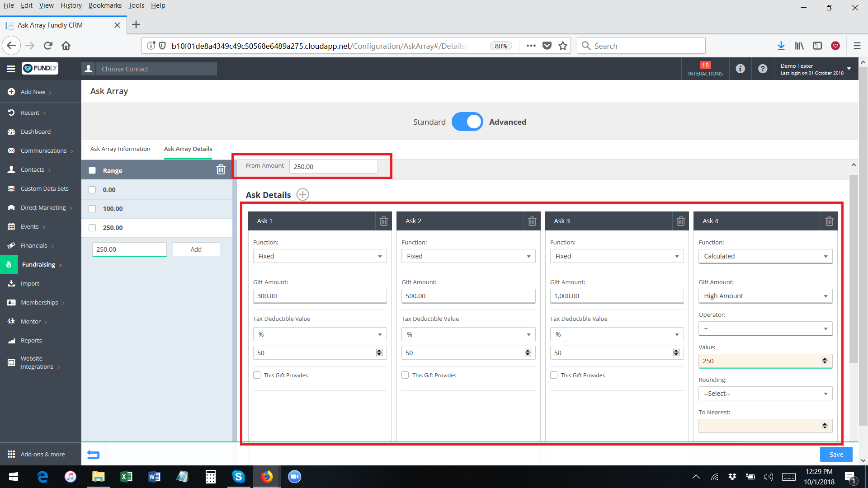Check the 0.00 range checkbox
868x488 pixels.
pos(92,190)
